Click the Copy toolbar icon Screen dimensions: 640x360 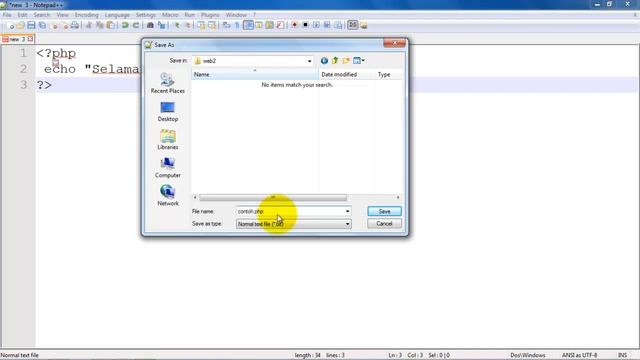click(100, 25)
